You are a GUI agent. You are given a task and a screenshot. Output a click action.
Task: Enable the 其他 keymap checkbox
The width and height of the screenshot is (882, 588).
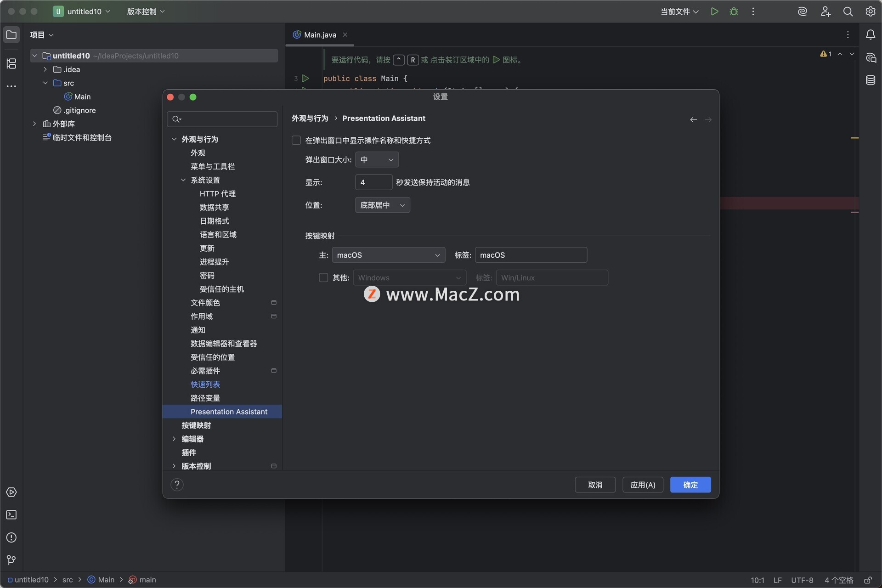(x=323, y=277)
